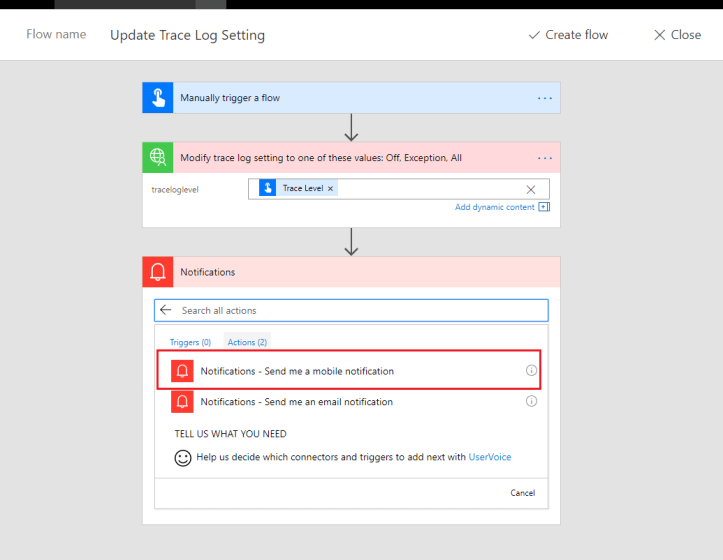This screenshot has height=560, width=723.
Task: Open ellipsis menu on Manually trigger a flow
Action: [x=545, y=98]
